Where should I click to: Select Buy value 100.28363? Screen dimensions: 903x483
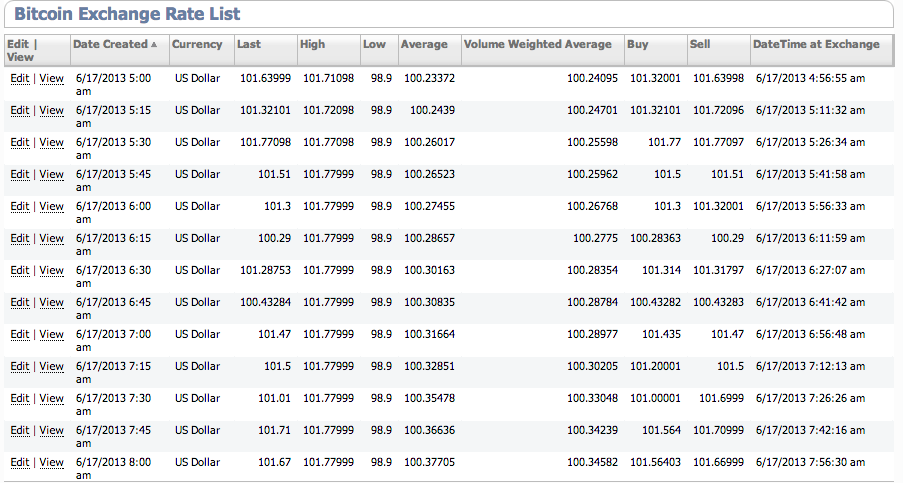655,238
